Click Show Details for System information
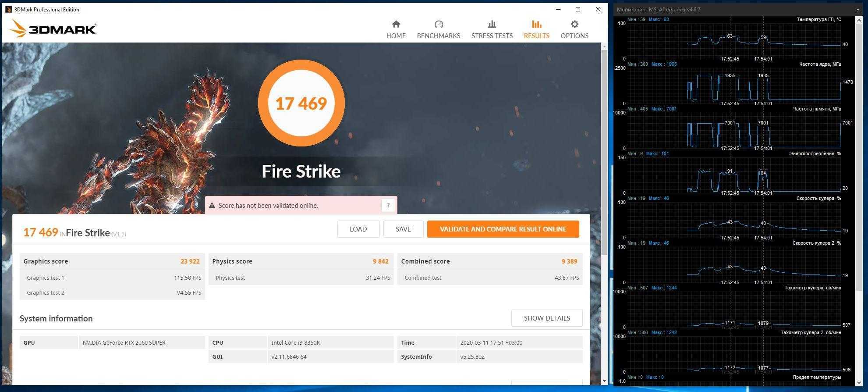 [546, 318]
